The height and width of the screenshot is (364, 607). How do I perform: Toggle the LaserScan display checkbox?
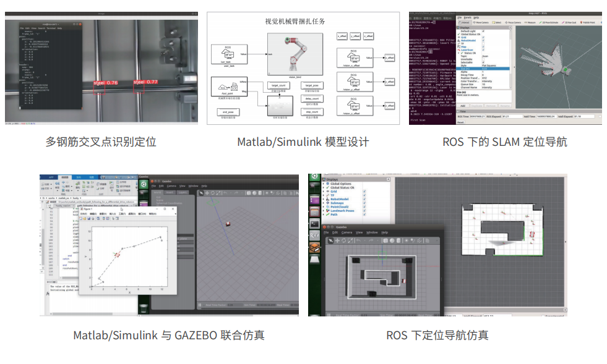(x=483, y=50)
